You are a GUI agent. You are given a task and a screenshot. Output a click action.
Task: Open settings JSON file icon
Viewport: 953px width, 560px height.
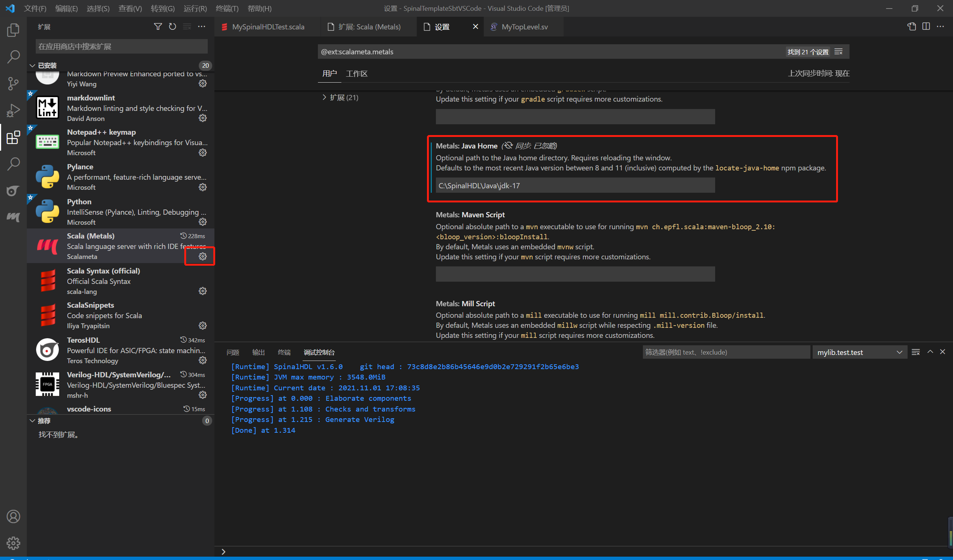pos(911,26)
